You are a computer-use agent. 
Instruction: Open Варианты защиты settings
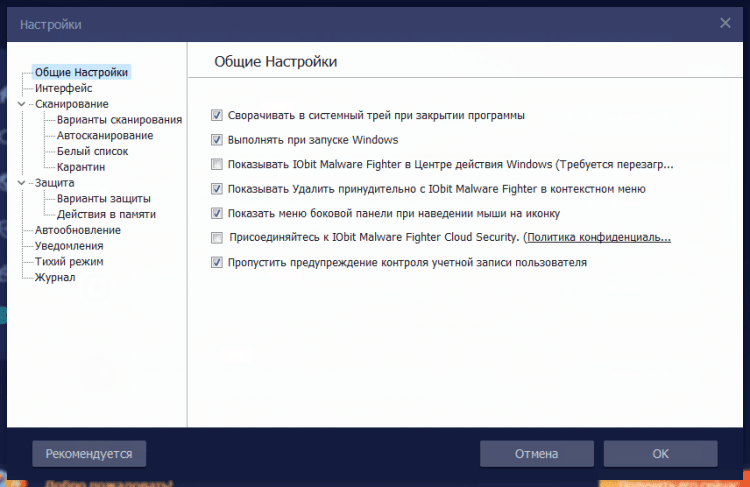[x=104, y=199]
